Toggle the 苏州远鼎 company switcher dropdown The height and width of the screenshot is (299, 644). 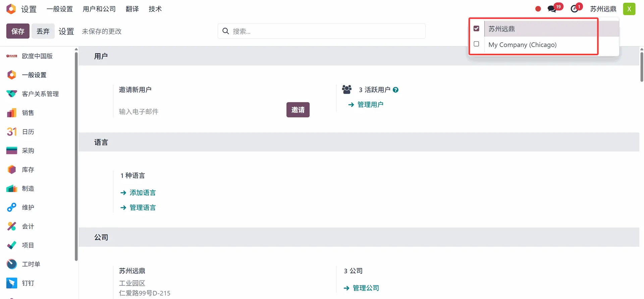pos(603,9)
